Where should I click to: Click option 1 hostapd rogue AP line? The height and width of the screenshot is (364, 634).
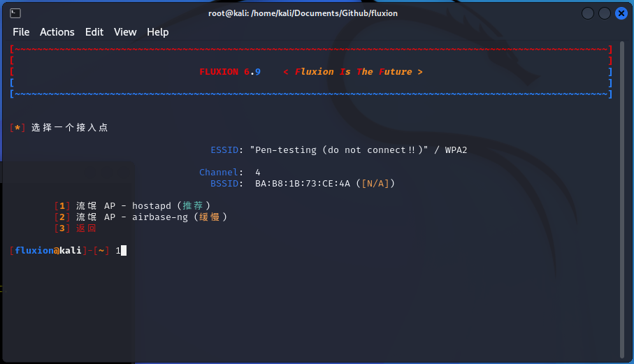click(x=132, y=206)
